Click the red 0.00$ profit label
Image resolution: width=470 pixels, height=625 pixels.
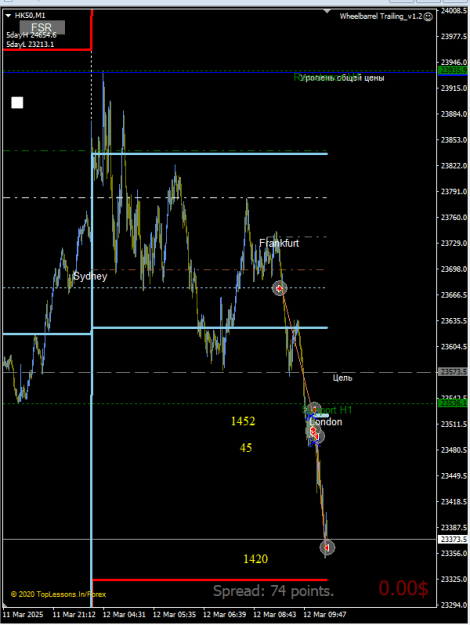403,588
